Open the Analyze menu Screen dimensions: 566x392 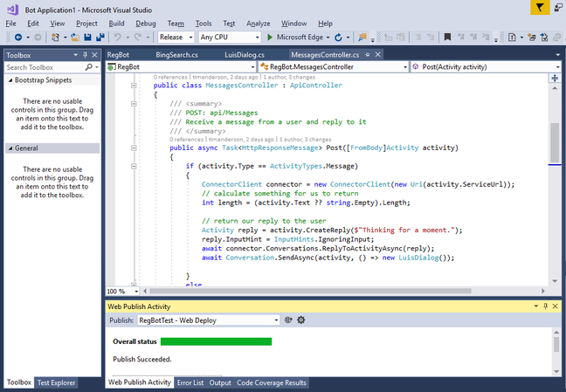coord(258,24)
